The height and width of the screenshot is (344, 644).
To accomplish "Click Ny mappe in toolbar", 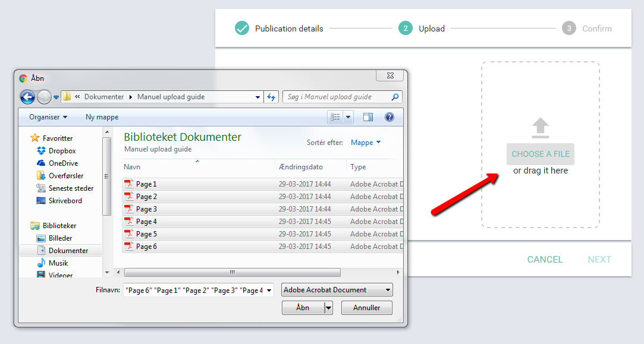I will [102, 117].
